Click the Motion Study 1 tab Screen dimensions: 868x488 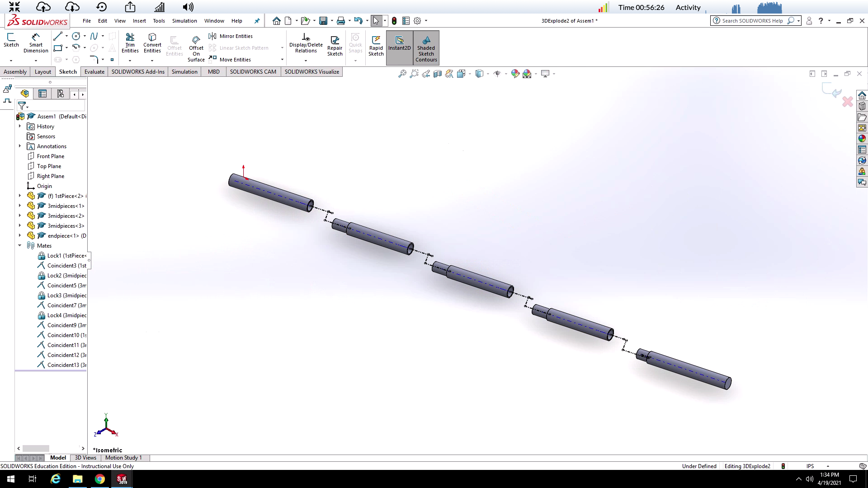click(x=123, y=458)
